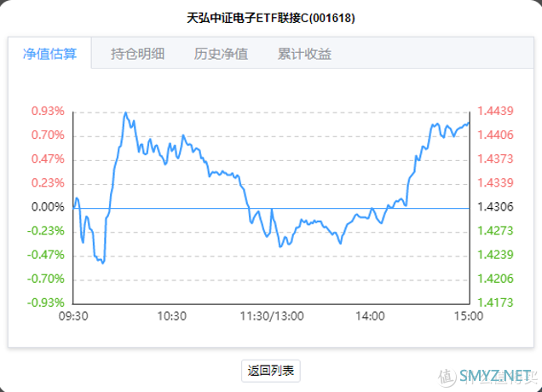Click the 返回列表 button
The width and height of the screenshot is (542, 392).
coord(271,371)
